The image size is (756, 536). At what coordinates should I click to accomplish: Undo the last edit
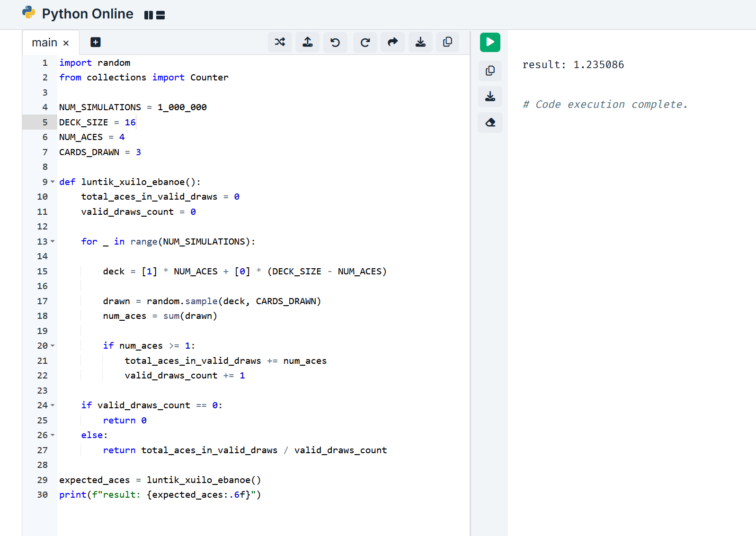(x=335, y=43)
